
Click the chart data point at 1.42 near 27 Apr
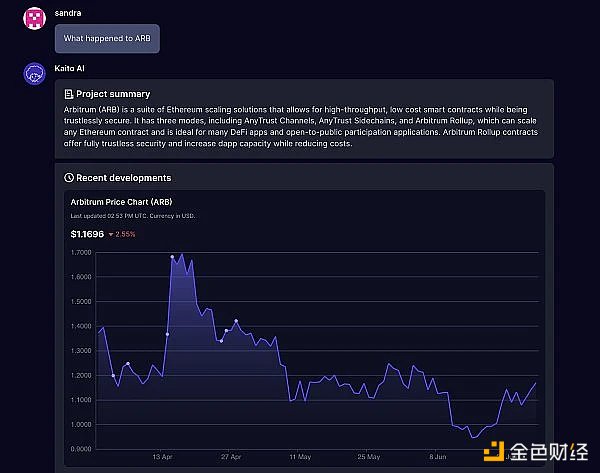click(x=236, y=321)
